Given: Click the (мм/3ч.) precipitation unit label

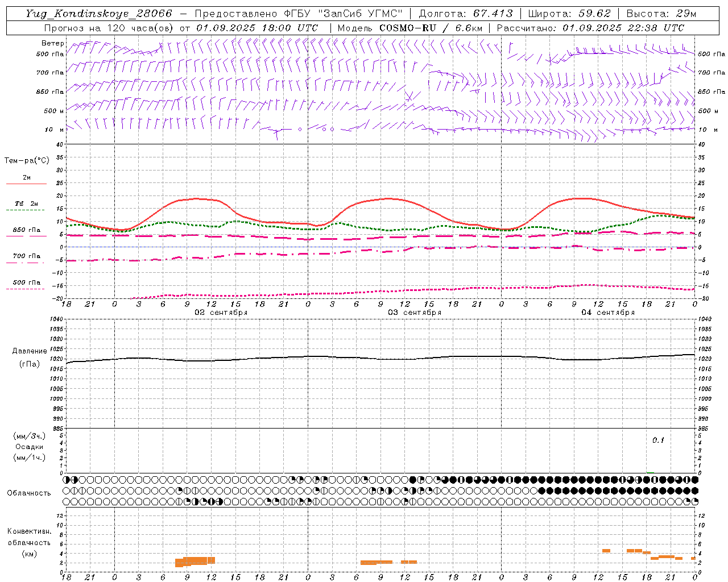Looking at the screenshot, I should point(30,436).
